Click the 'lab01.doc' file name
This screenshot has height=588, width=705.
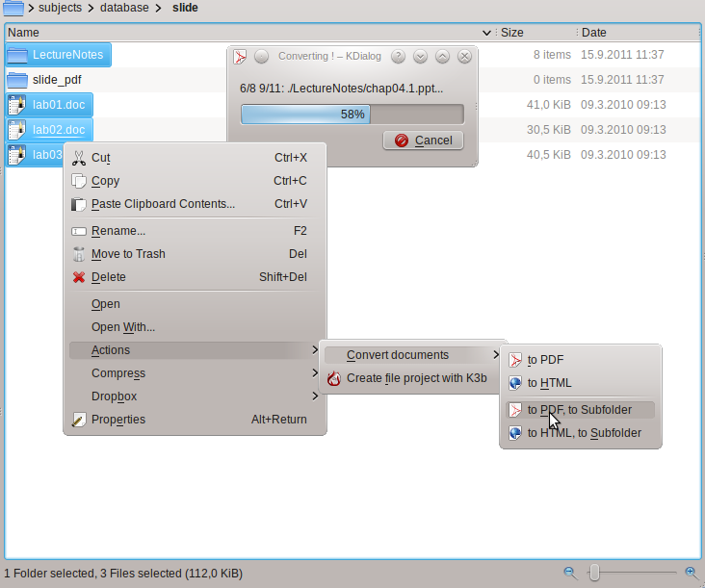pyautogui.click(x=59, y=105)
